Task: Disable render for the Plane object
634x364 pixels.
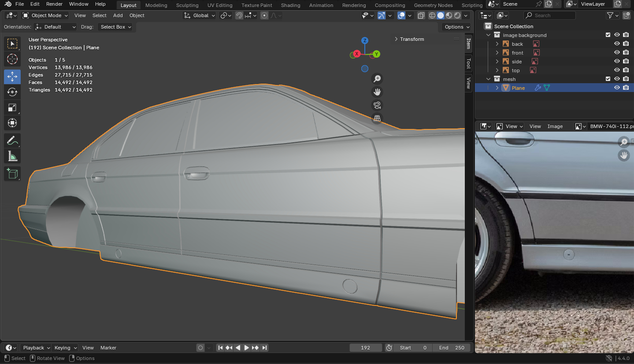Action: 626,88
